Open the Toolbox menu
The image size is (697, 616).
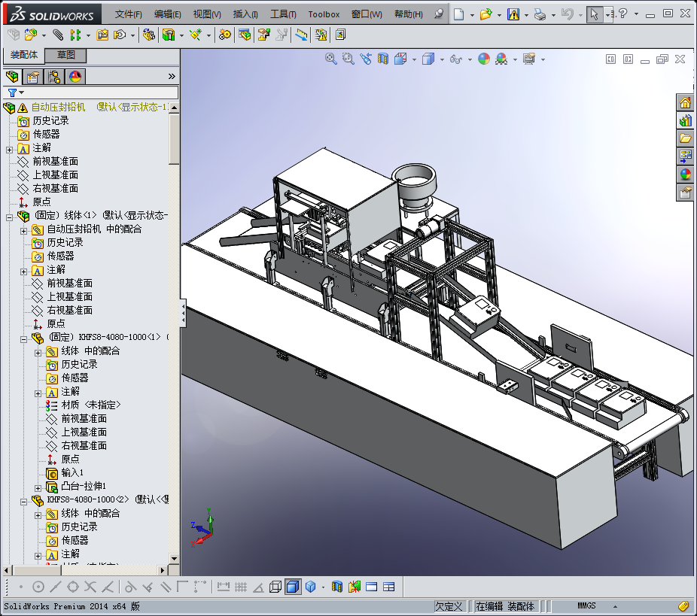coord(324,14)
